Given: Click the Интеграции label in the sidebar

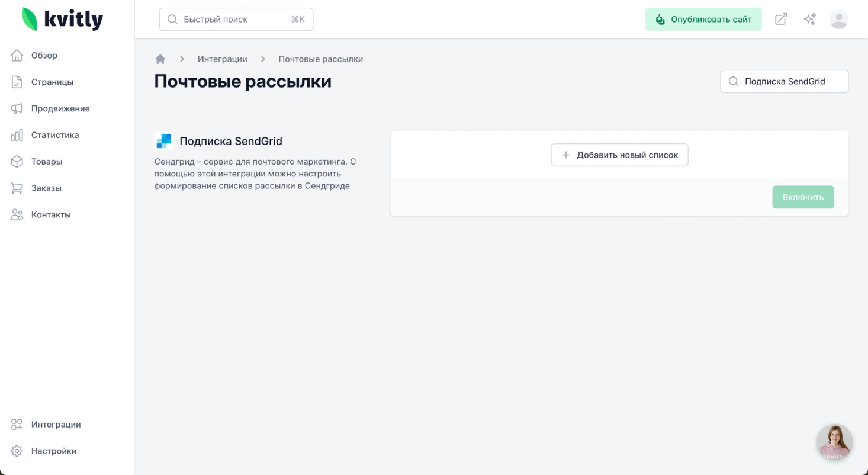Looking at the screenshot, I should (56, 425).
